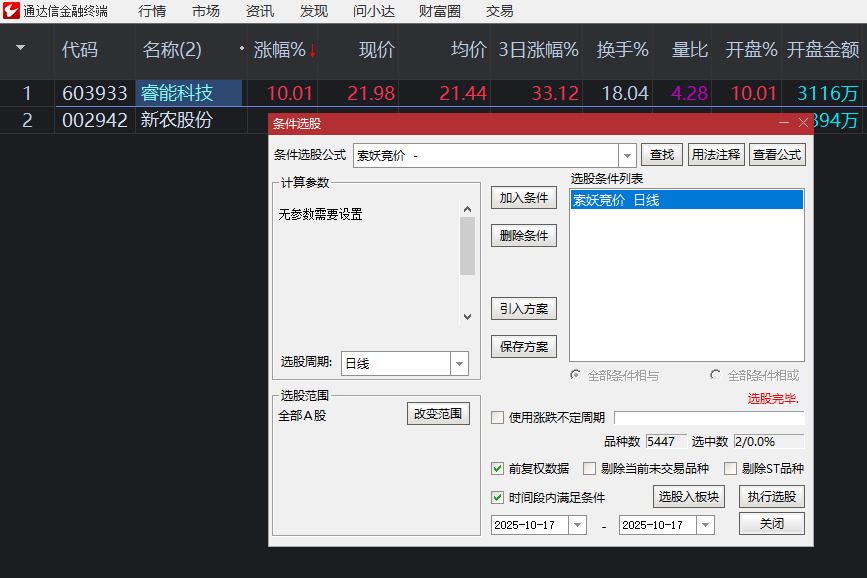This screenshot has width=867, height=578.
Task: Click the 加入条件 button
Action: point(523,197)
